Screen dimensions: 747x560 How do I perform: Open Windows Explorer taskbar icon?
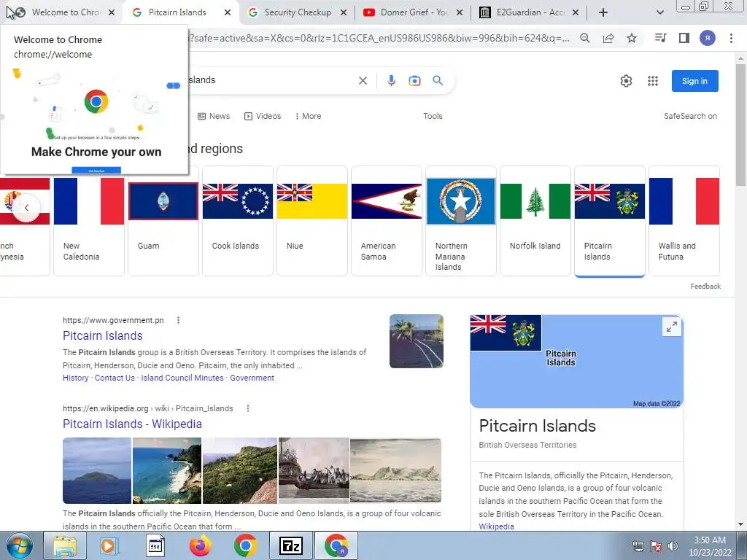65,545
